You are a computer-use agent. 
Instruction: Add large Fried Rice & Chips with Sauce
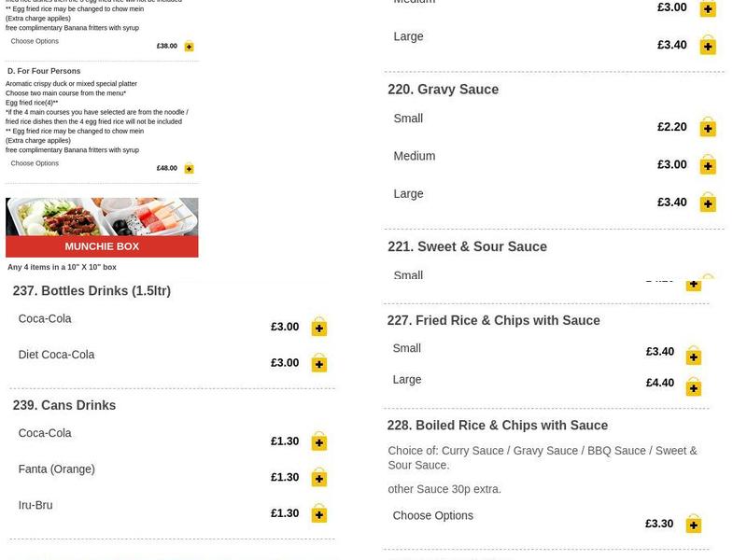click(693, 387)
